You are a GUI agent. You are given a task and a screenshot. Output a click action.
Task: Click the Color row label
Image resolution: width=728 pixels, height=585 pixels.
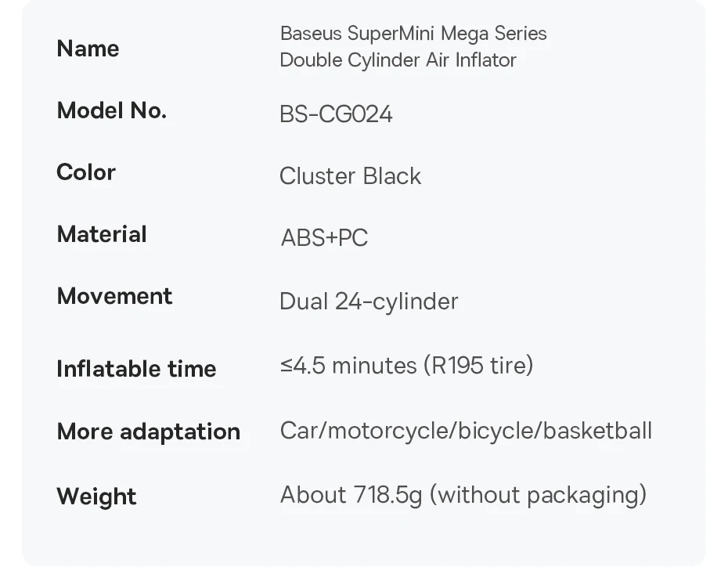pyautogui.click(x=86, y=172)
